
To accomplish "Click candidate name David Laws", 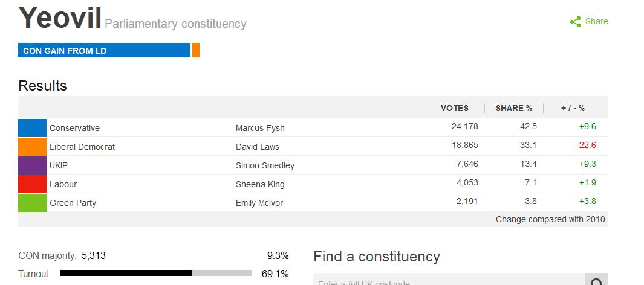I will (257, 147).
